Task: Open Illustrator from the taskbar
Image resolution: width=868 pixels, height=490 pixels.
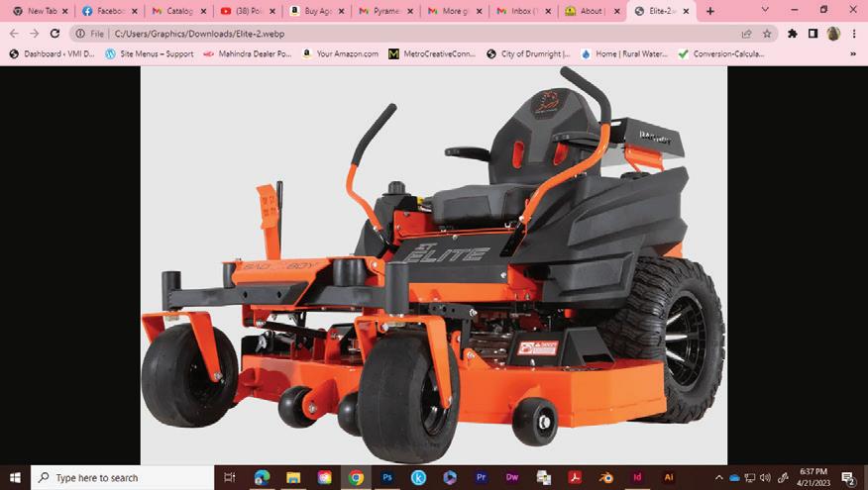Action: pos(669,477)
